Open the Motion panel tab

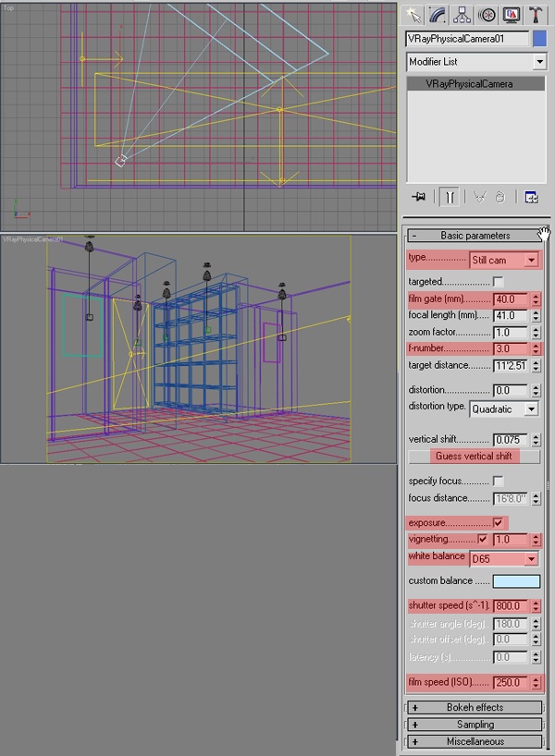[486, 14]
